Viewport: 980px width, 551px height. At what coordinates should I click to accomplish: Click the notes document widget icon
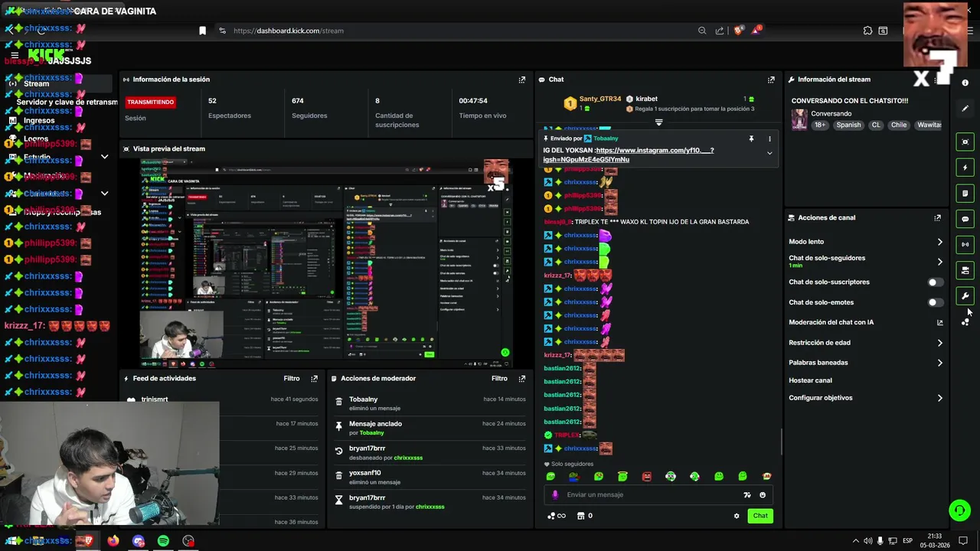coord(965,194)
